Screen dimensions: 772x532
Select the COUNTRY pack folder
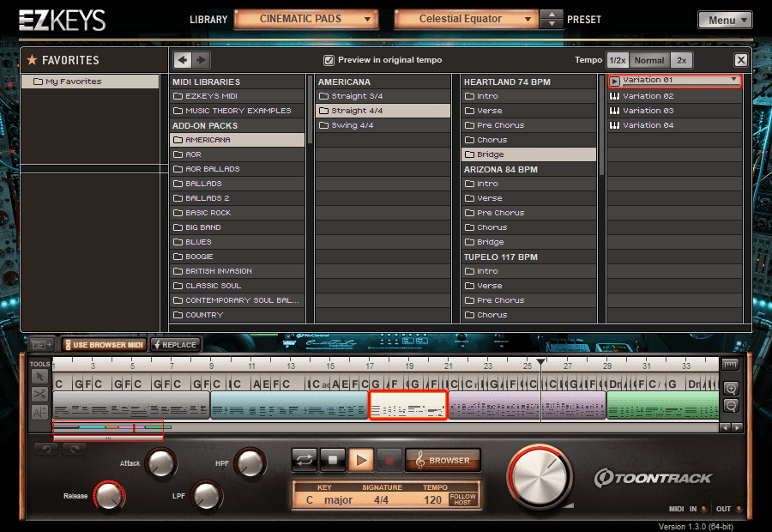click(x=238, y=315)
